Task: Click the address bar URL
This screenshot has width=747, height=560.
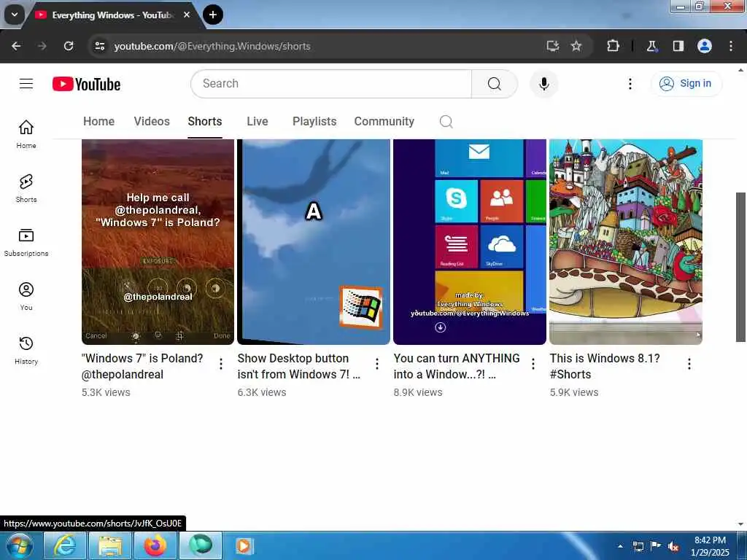Action: point(212,46)
